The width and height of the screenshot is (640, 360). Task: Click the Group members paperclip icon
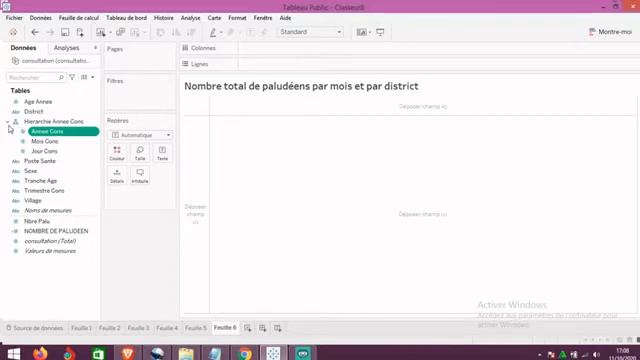(x=231, y=32)
